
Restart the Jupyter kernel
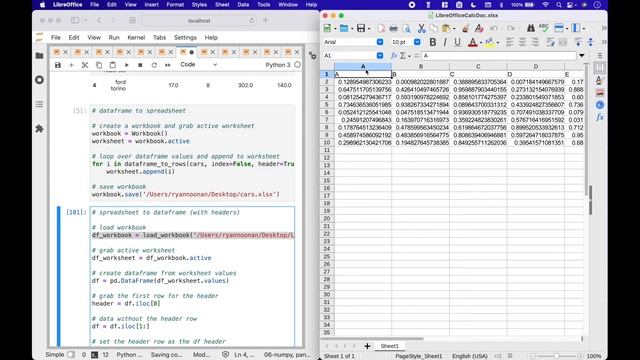154,65
